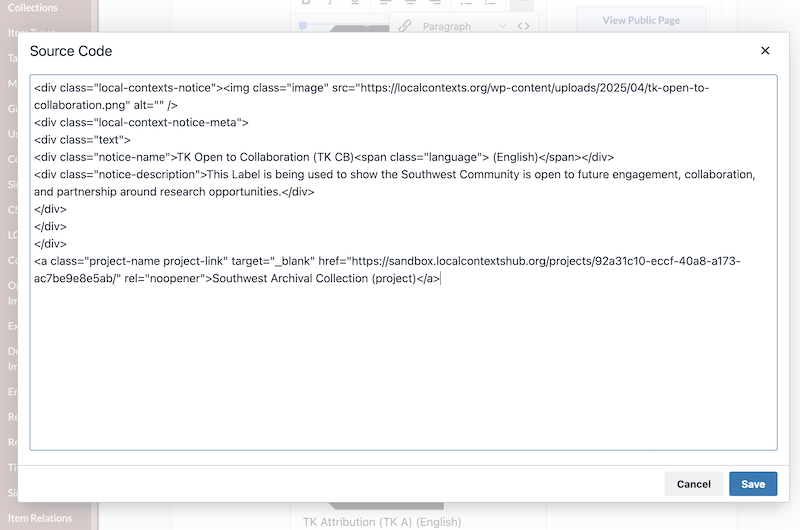
Task: Toggle underline formatting in editor toolbar
Action: pyautogui.click(x=355, y=3)
